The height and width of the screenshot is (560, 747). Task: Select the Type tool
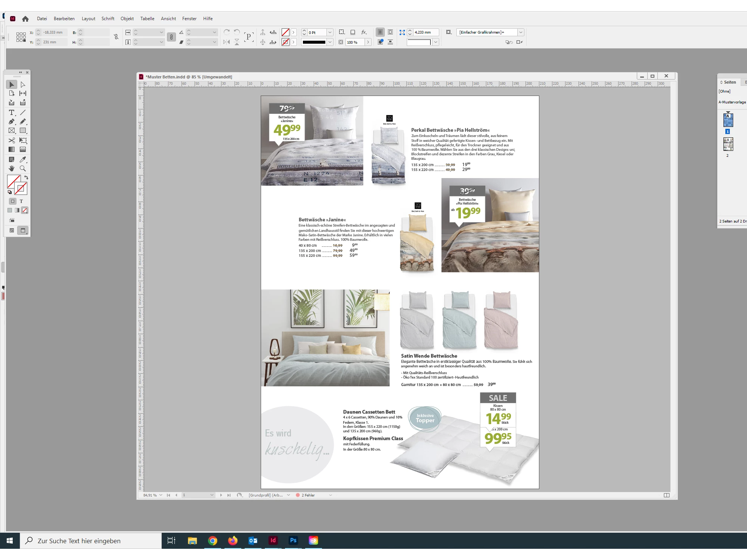[x=12, y=112]
